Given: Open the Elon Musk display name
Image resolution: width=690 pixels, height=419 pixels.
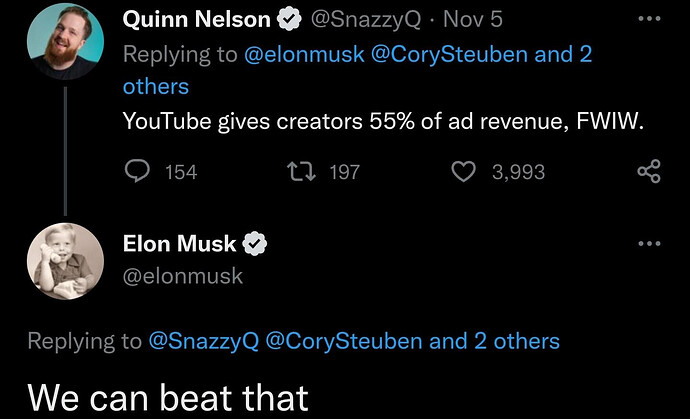Looking at the screenshot, I should [x=180, y=244].
